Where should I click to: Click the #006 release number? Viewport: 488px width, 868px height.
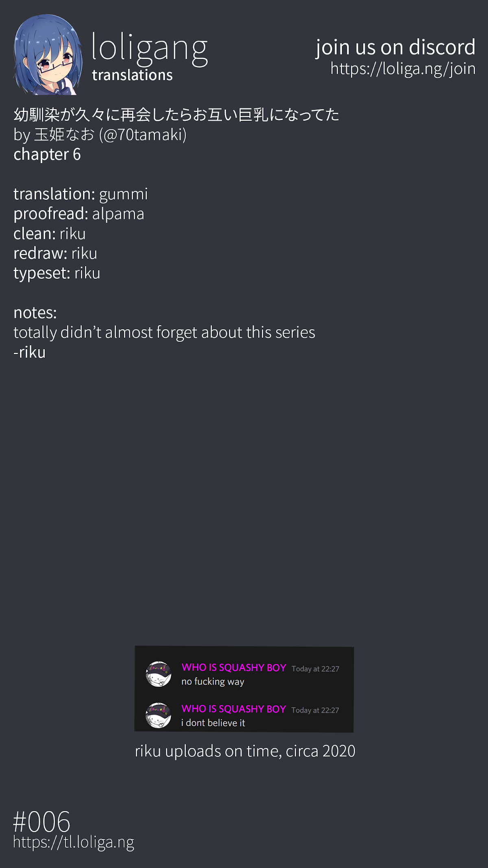click(42, 822)
